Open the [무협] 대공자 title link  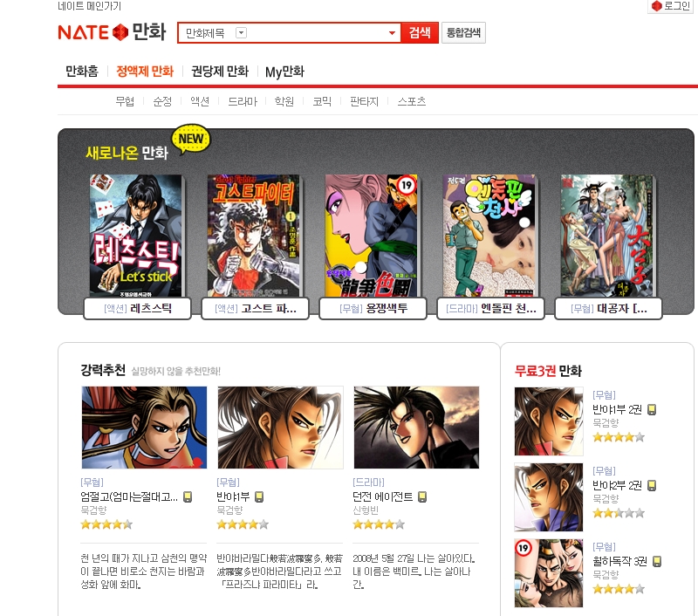tap(608, 309)
